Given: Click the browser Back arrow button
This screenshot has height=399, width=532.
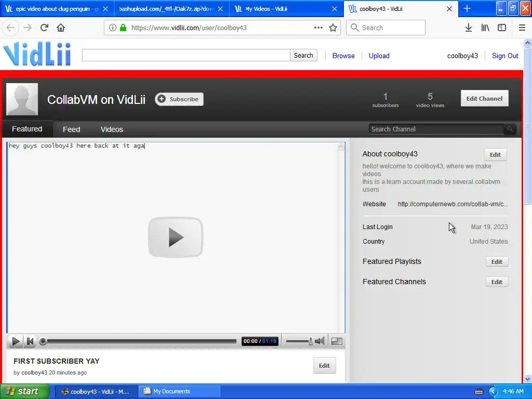Looking at the screenshot, I should [x=10, y=28].
